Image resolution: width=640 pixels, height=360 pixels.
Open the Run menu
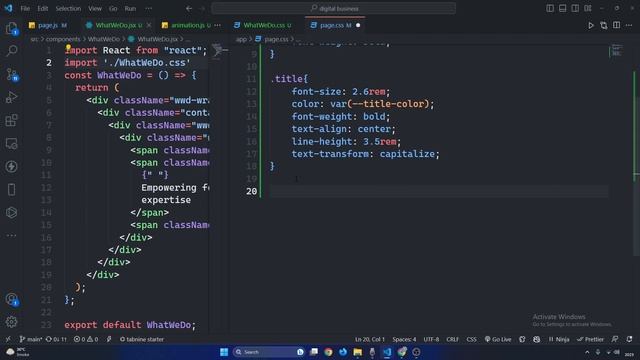pyautogui.click(x=130, y=8)
